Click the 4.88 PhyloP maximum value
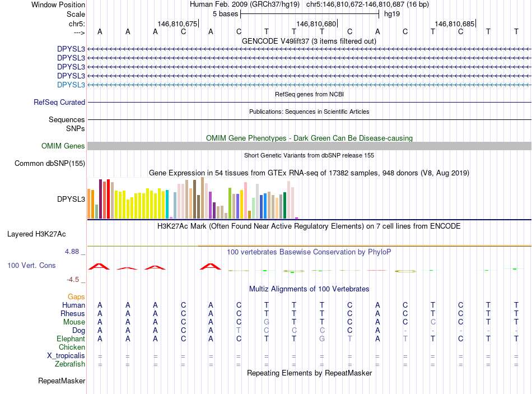Screen dimensions: 532x394 coord(72,252)
